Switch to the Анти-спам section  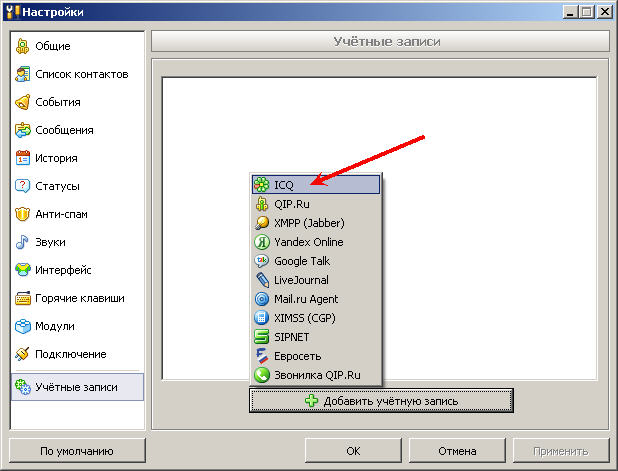click(78, 214)
